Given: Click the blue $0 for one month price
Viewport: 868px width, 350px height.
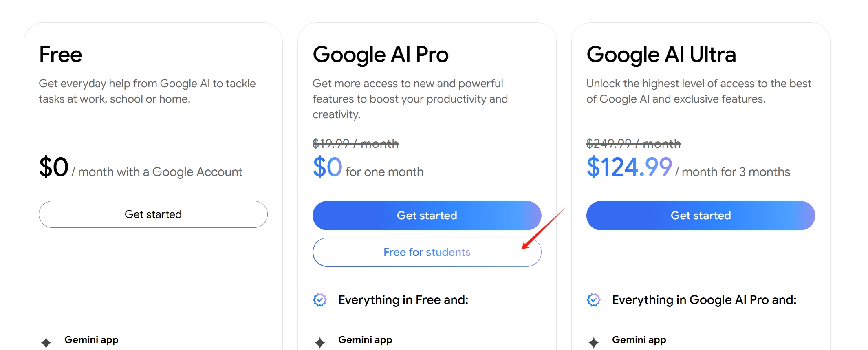Looking at the screenshot, I should [x=327, y=167].
